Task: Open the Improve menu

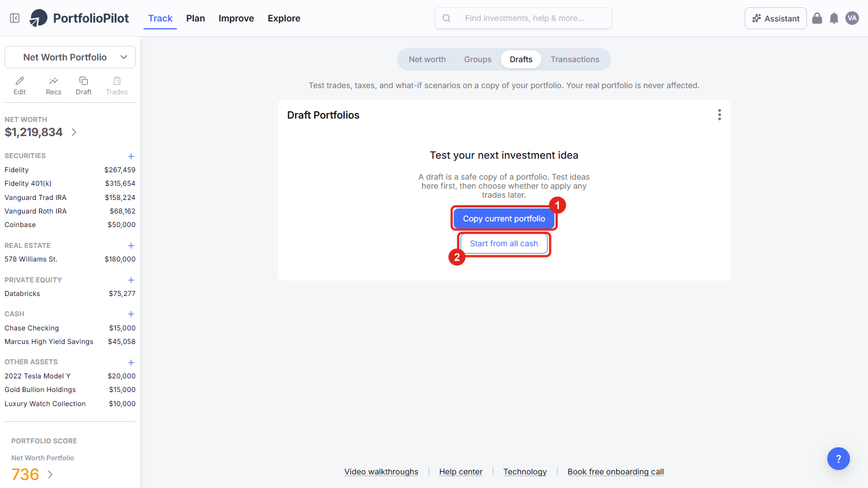Action: pyautogui.click(x=236, y=18)
